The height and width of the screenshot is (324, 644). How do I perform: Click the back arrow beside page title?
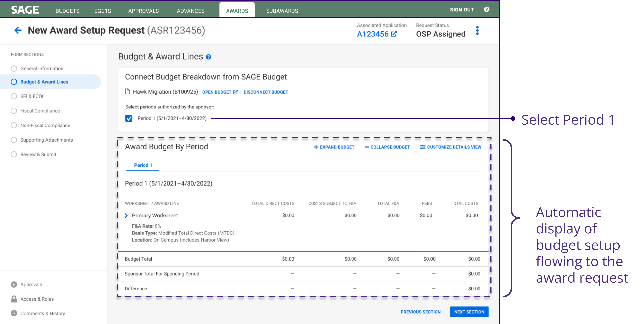pos(18,30)
